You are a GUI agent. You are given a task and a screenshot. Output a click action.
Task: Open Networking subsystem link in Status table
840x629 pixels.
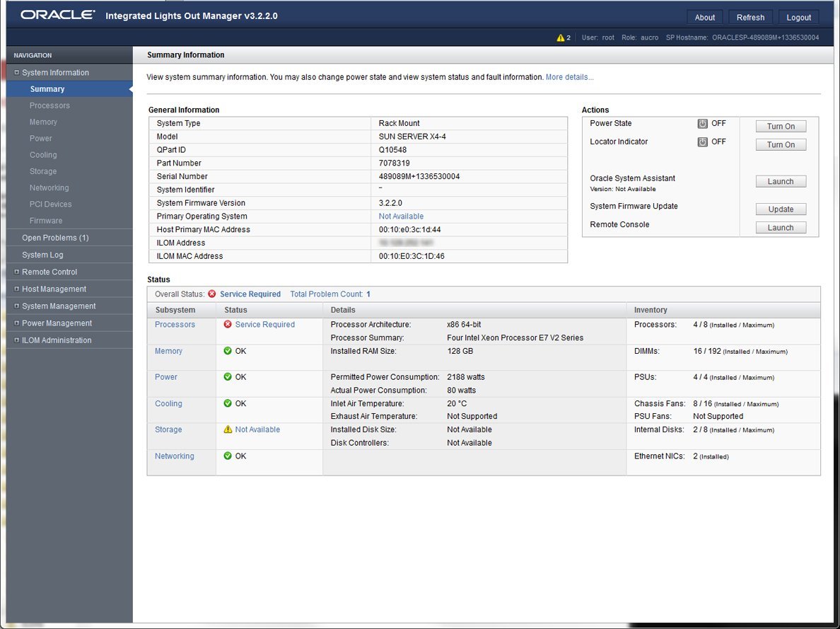pyautogui.click(x=175, y=456)
